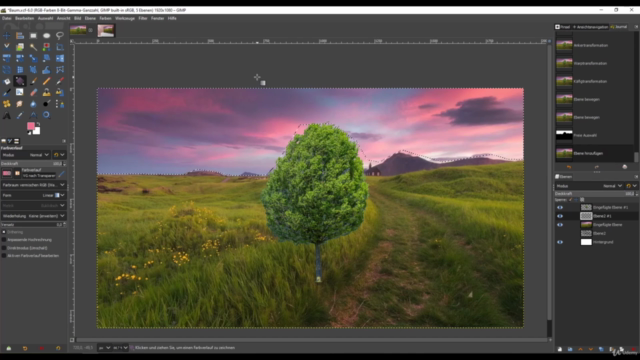640x360 pixels.
Task: Select the Bucket Fill tool
Action: click(7, 81)
